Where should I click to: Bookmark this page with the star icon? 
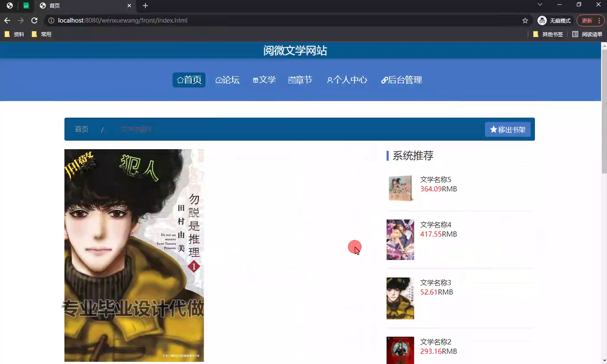click(525, 20)
